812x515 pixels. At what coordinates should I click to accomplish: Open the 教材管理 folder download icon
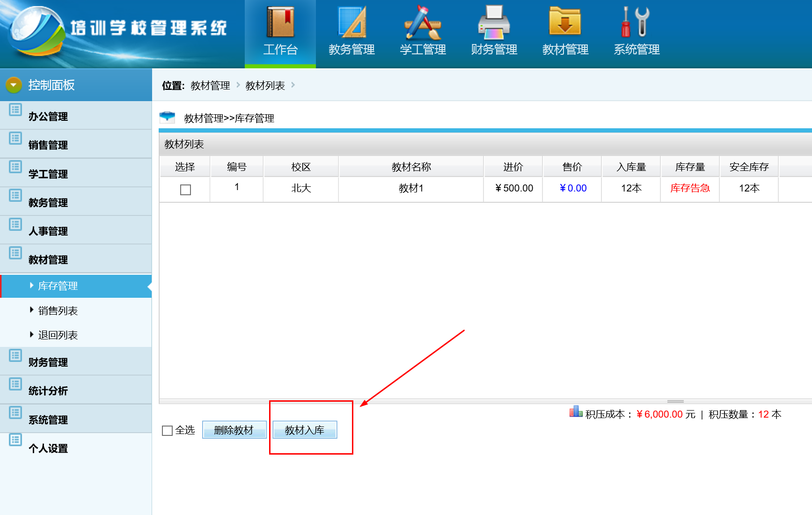point(565,22)
